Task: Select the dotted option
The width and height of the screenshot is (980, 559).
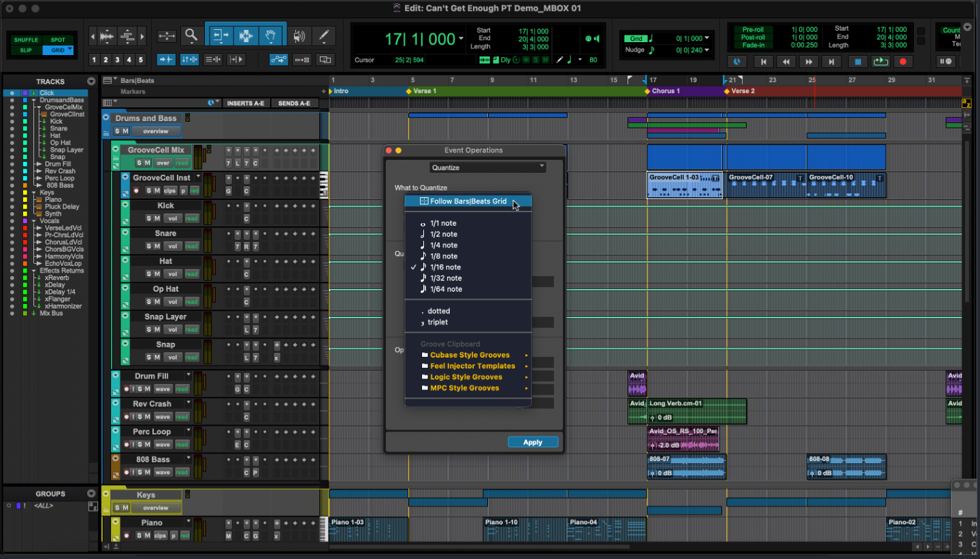Action: click(x=468, y=311)
